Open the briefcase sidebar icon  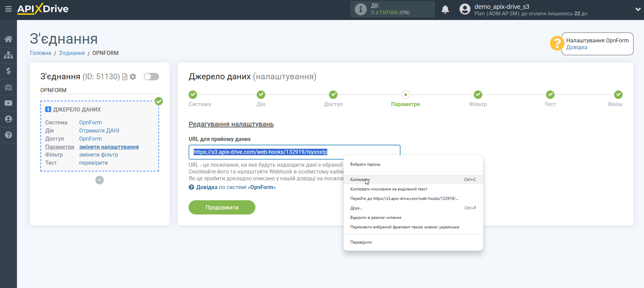point(8,87)
